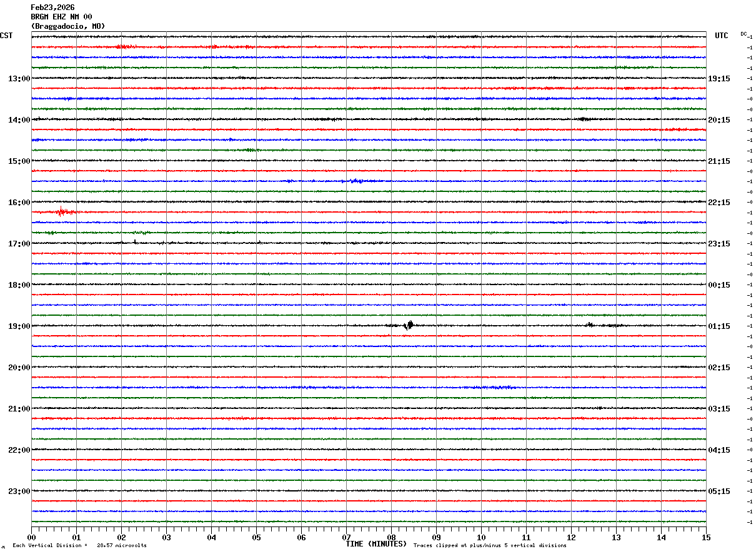The image size is (756, 554).
Task: Click the 22:15 UTC time label
Action: coord(719,203)
